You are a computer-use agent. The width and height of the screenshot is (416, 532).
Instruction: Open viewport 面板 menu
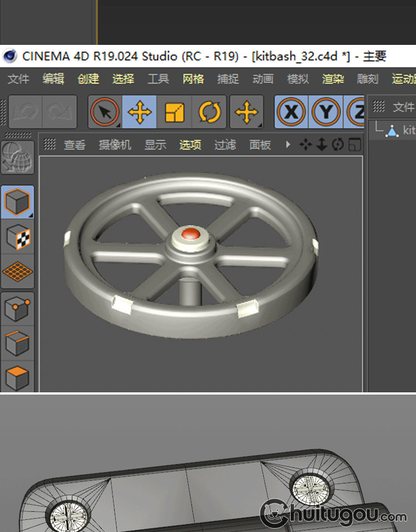pyautogui.click(x=260, y=145)
